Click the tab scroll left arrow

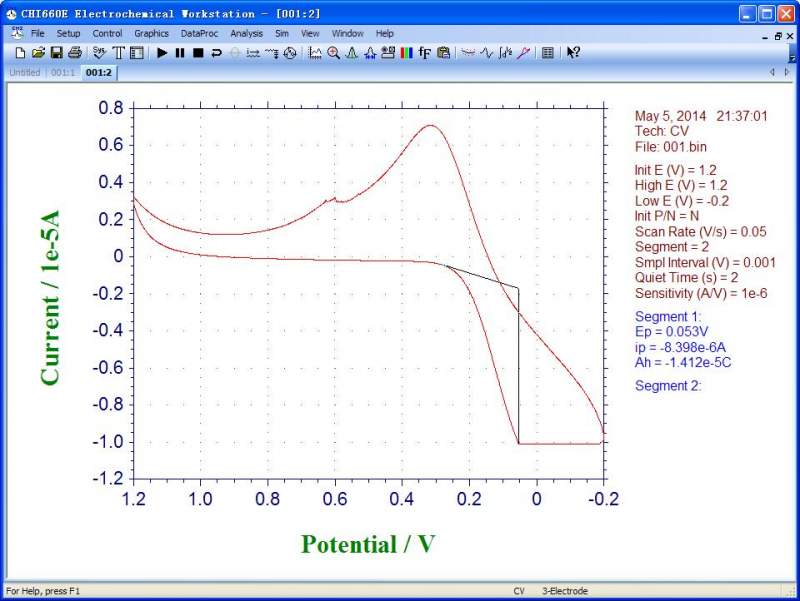pos(772,72)
